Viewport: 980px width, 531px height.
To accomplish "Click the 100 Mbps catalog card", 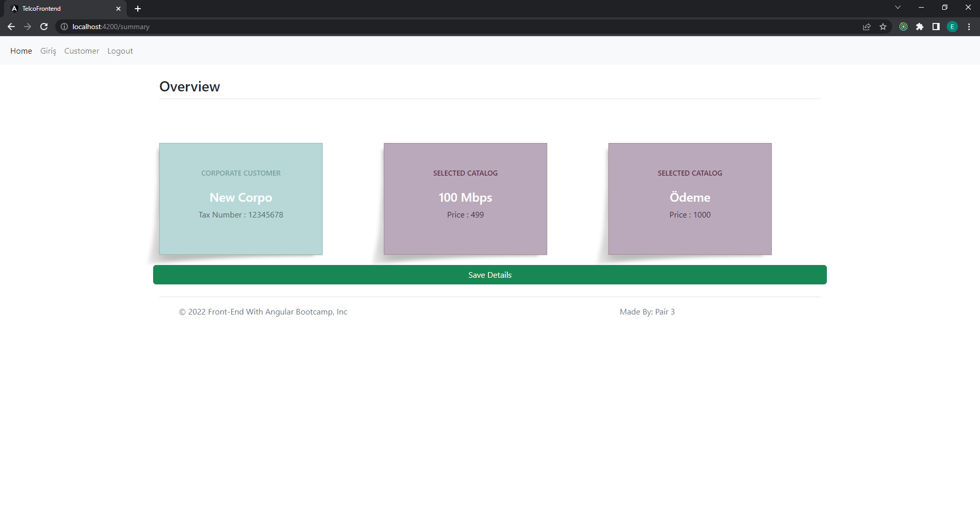I will (x=465, y=199).
